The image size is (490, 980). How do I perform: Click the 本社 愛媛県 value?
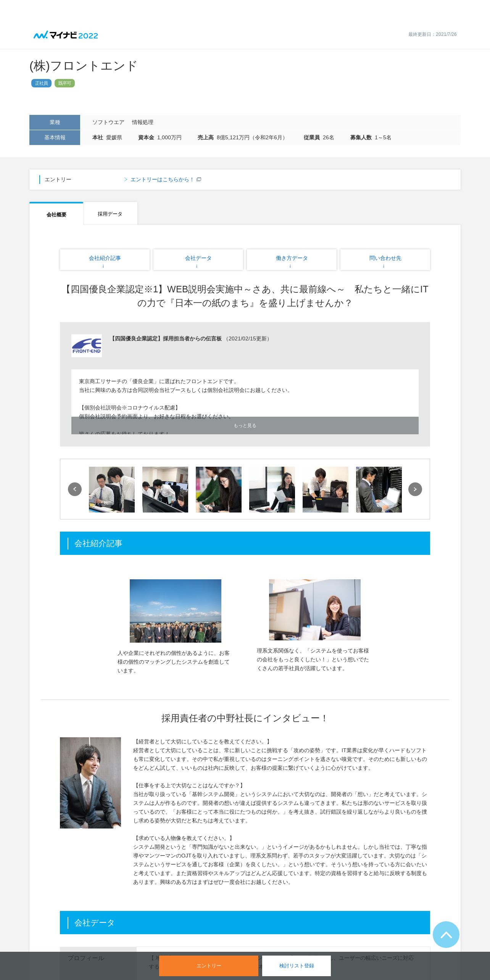[107, 137]
